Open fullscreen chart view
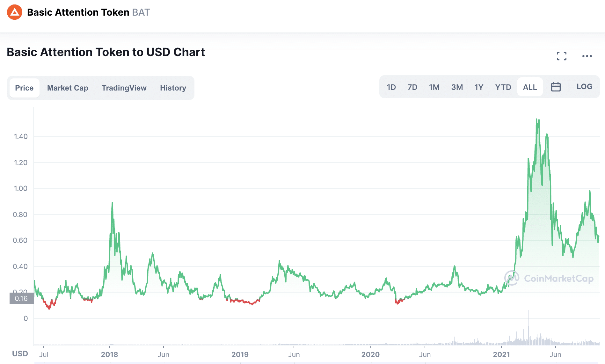The width and height of the screenshot is (605, 364). 562,56
